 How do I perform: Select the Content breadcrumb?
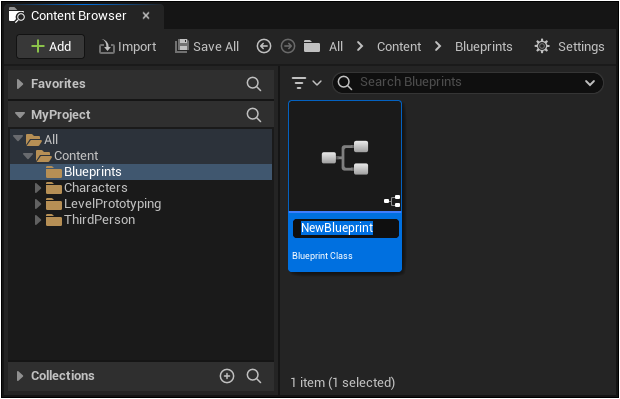pyautogui.click(x=399, y=47)
